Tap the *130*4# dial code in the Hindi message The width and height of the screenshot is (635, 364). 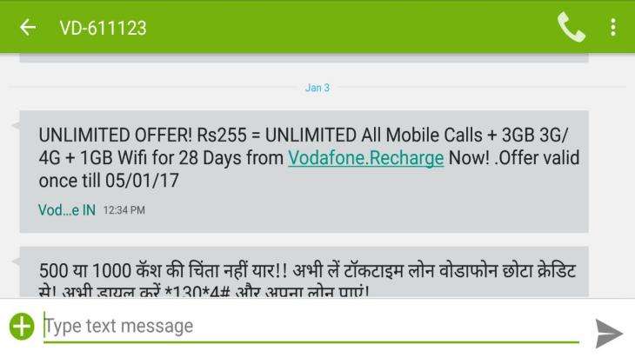tap(197, 293)
